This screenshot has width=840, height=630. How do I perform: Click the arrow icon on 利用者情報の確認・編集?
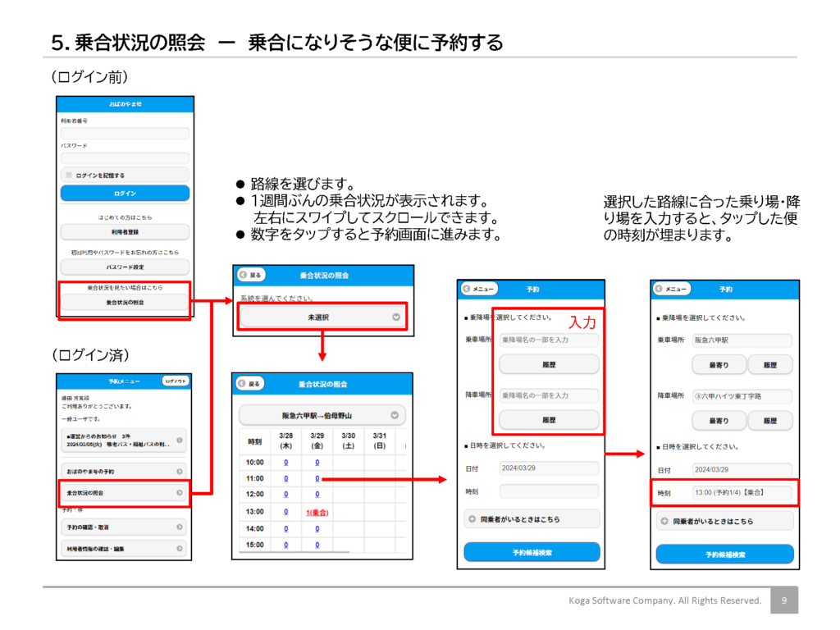coord(180,548)
